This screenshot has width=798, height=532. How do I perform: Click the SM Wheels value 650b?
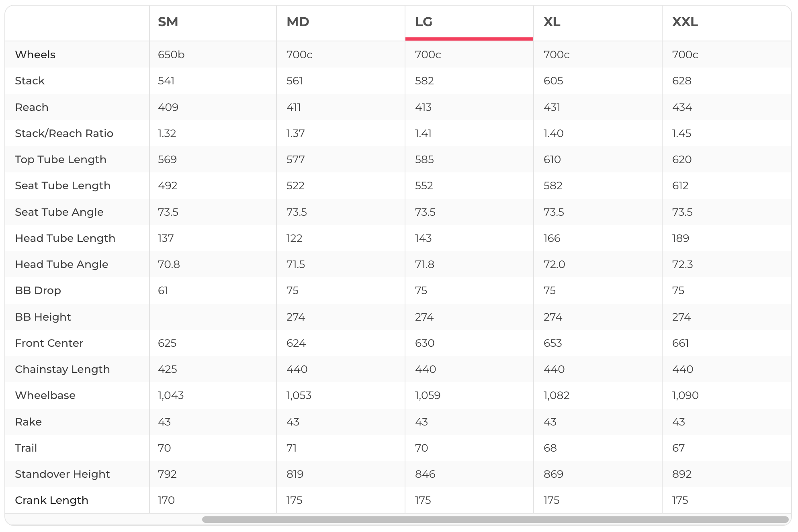(171, 55)
